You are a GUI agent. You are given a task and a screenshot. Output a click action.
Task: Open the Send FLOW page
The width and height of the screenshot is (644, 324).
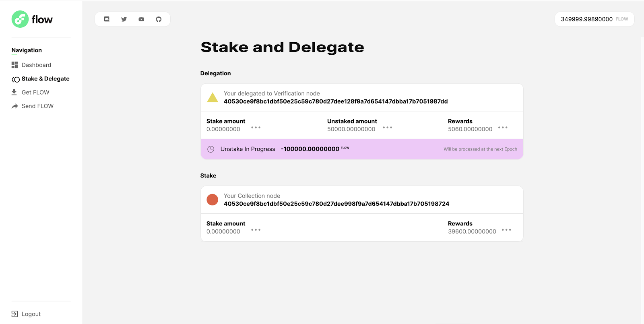coord(37,106)
